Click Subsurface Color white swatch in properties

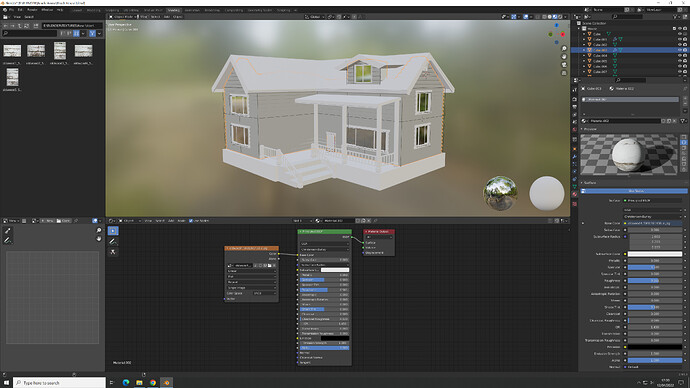click(x=655, y=254)
